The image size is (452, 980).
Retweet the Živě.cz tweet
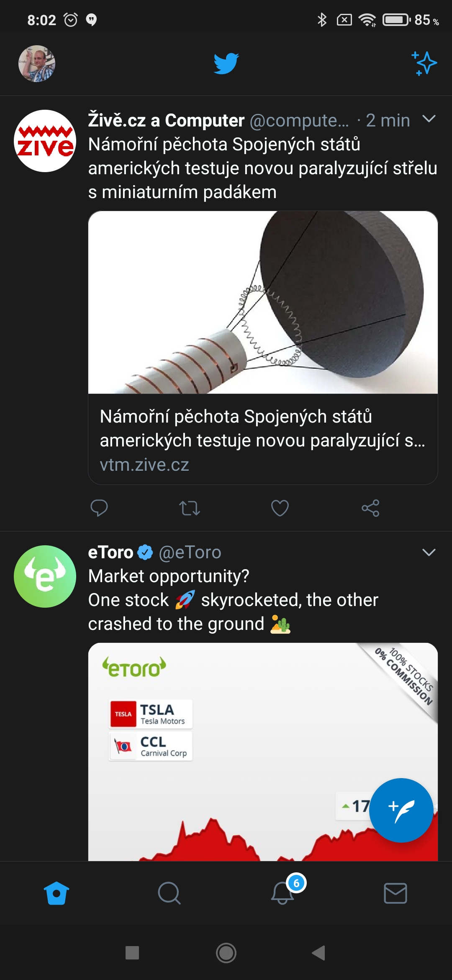click(190, 508)
